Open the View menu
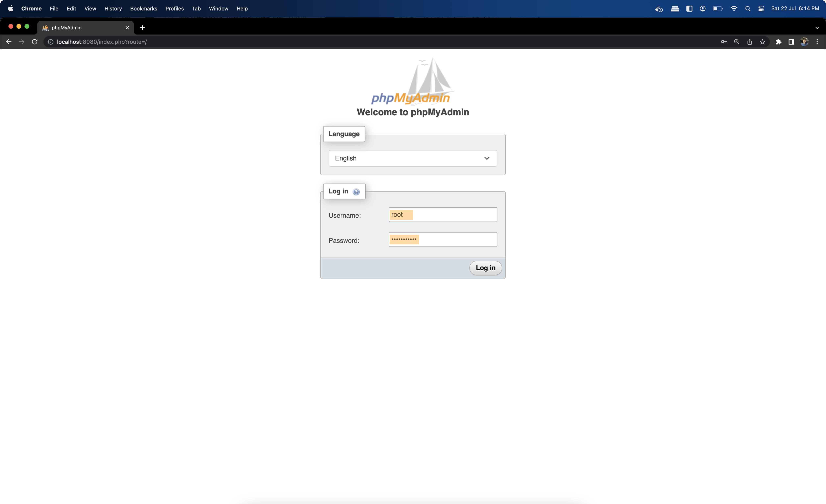 click(90, 8)
